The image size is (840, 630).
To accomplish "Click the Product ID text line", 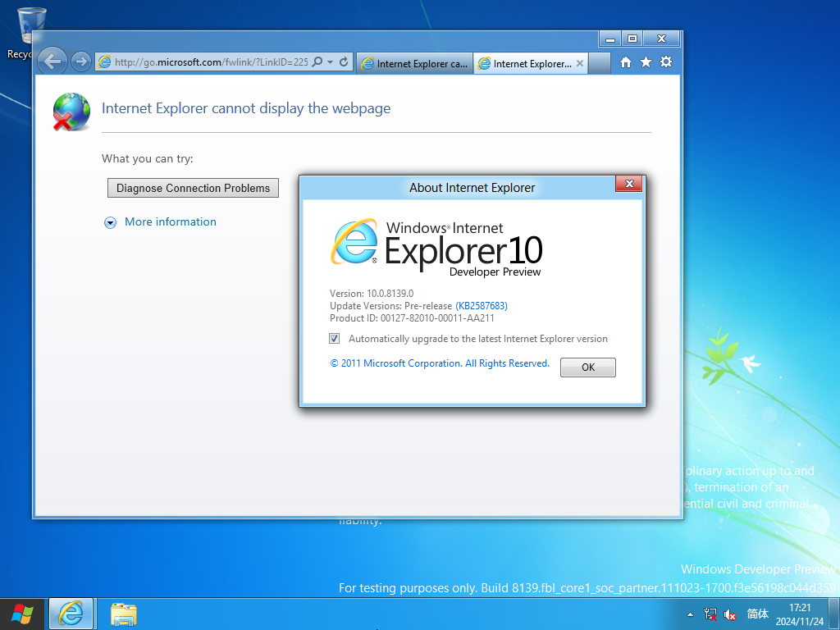I will point(412,318).
